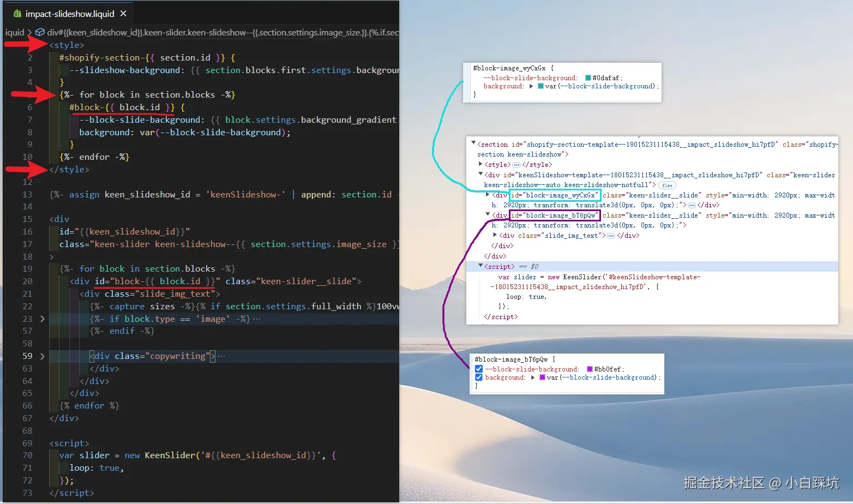The image size is (853, 504).
Task: Collapse the section shopify-section-template node
Action: pyautogui.click(x=473, y=143)
